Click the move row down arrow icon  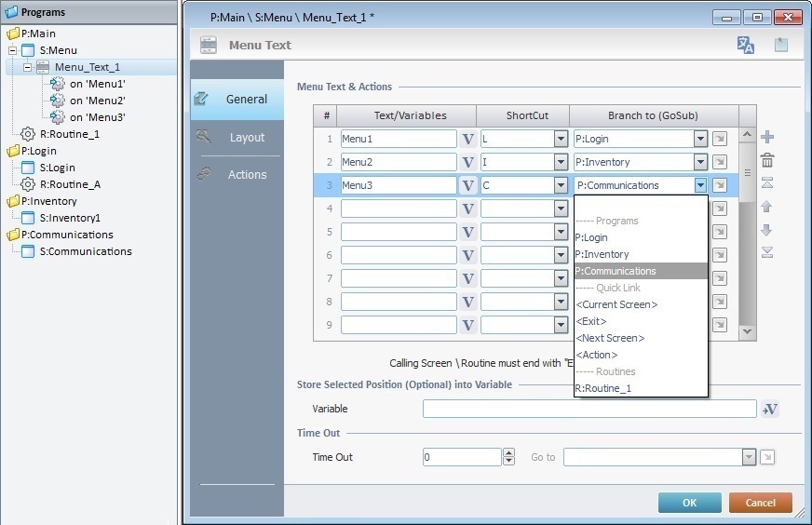point(767,230)
